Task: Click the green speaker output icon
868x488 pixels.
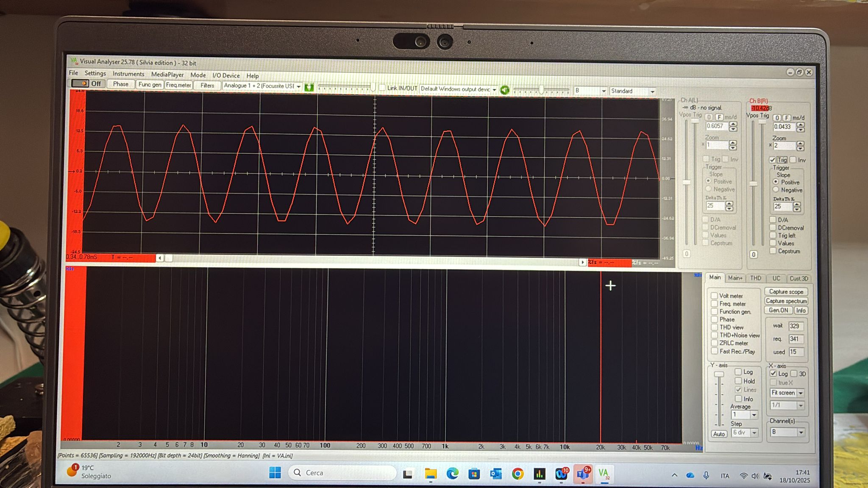Action: pos(504,90)
